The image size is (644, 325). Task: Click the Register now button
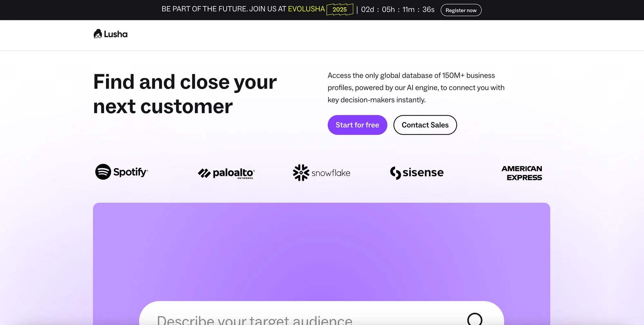pos(461,10)
